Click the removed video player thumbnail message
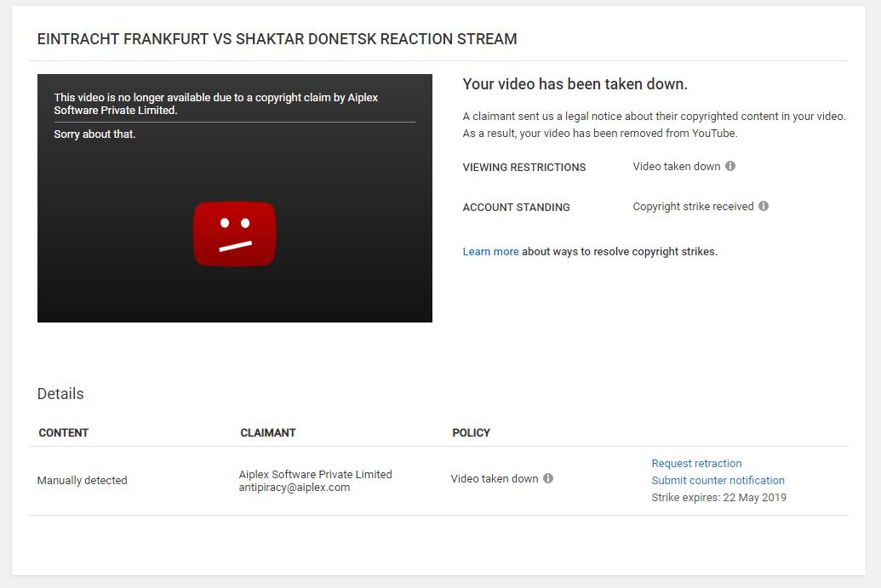 [215, 104]
